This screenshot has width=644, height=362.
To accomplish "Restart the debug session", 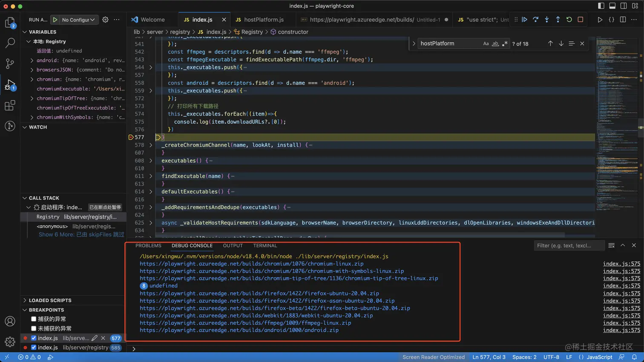I will (x=569, y=20).
